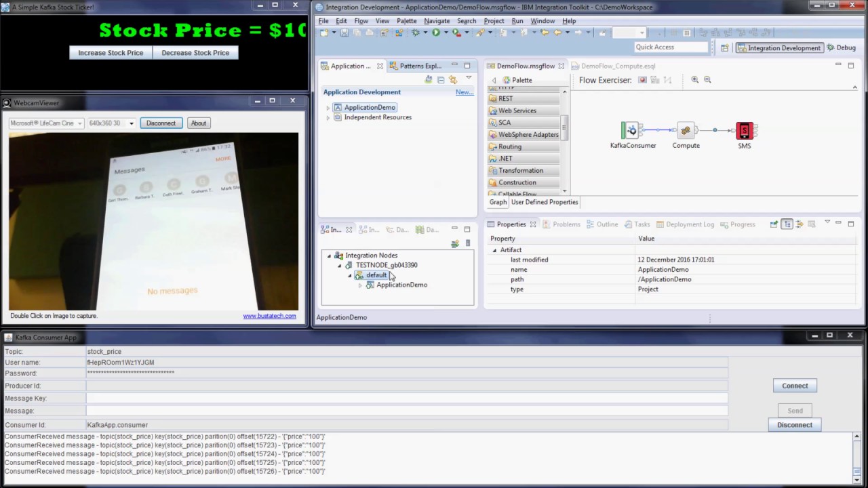
Task: Open the Construction palette drawer
Action: click(x=524, y=183)
